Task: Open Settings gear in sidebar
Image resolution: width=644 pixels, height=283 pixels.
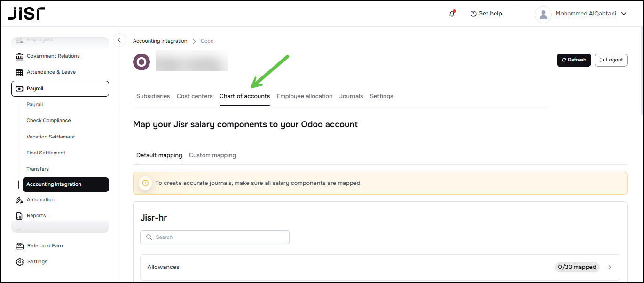Action: 19,262
